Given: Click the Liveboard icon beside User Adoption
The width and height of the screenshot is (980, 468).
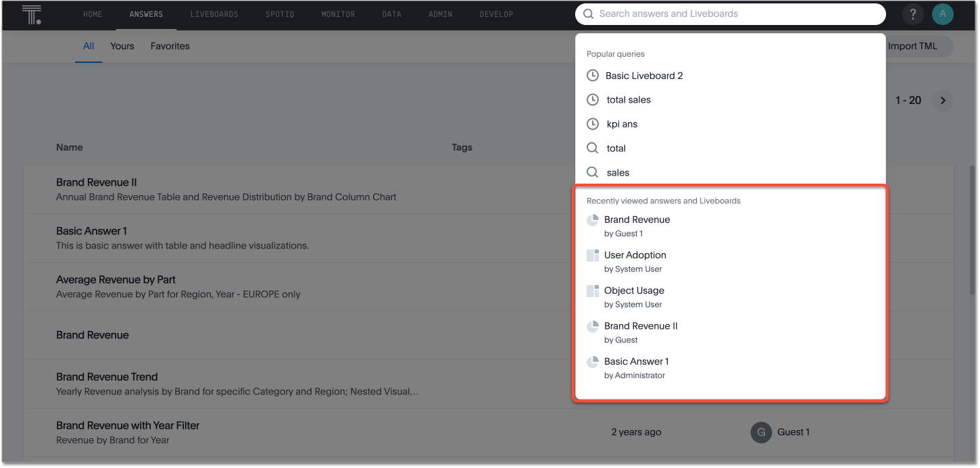Looking at the screenshot, I should 593,255.
